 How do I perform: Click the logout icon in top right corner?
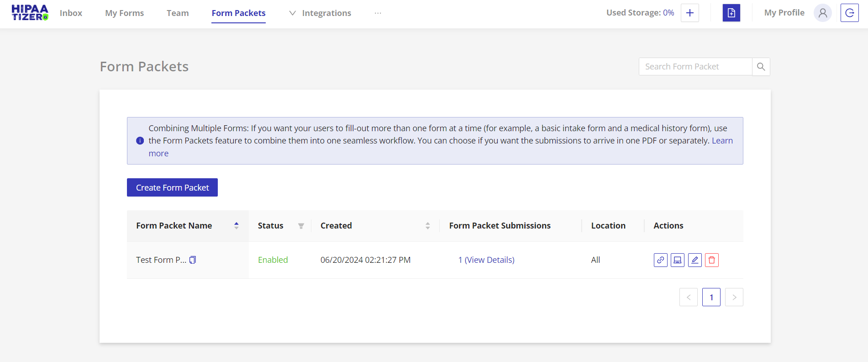(x=849, y=13)
